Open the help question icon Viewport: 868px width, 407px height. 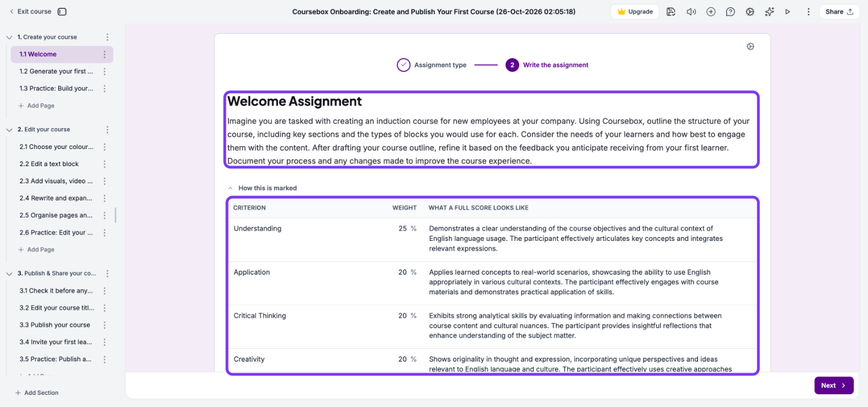click(730, 12)
